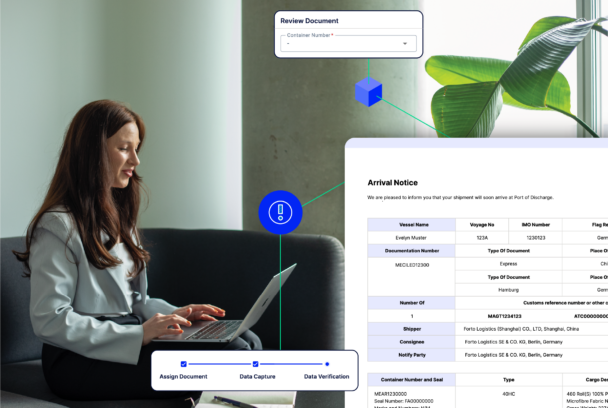Screen dimensions: 608x408
Task: Toggle the Assign Document step checkbox
Action: click(x=183, y=364)
